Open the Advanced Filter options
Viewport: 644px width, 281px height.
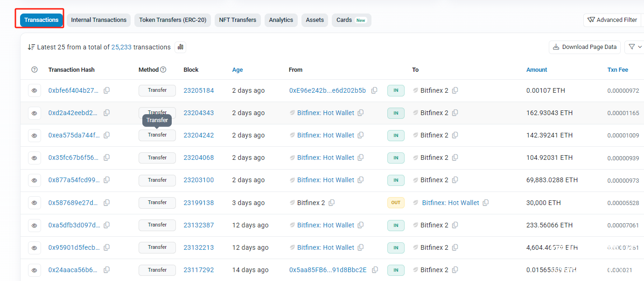pyautogui.click(x=612, y=20)
